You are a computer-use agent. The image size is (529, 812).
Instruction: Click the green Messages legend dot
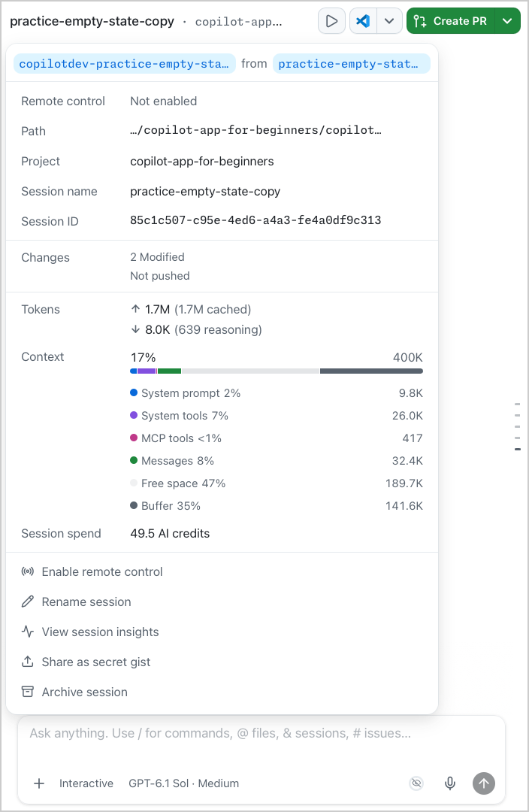click(x=134, y=460)
